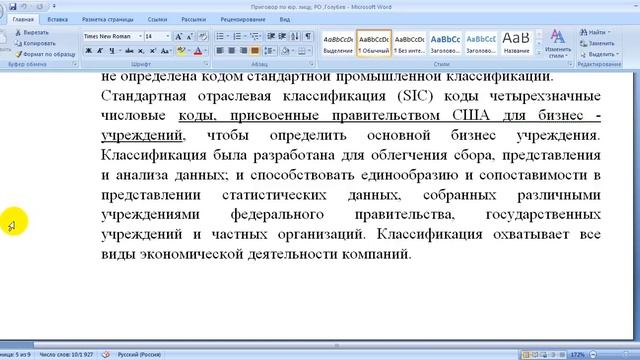Viewport: 640px width, 360px height.
Task: Align text right
Action: click(x=243, y=51)
